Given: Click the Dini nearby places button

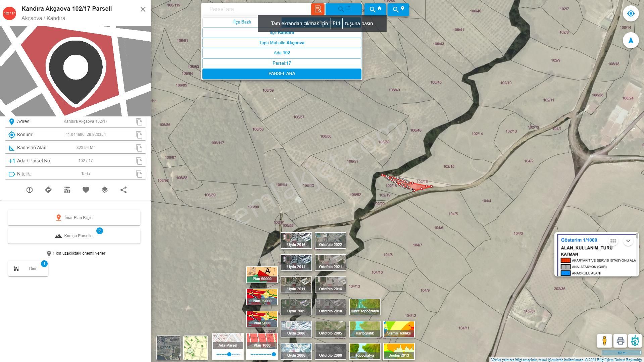Looking at the screenshot, I should point(28,269).
